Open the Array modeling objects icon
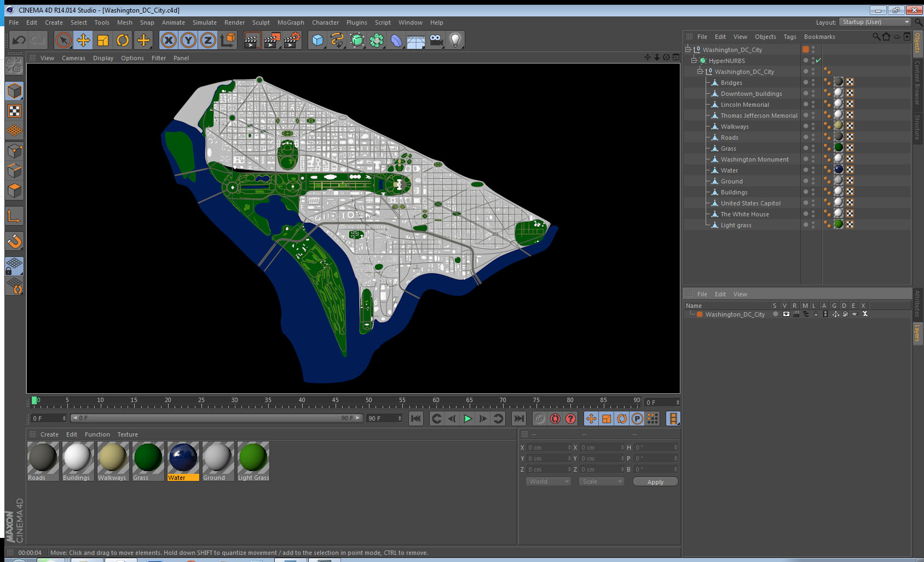The width and height of the screenshot is (924, 562). point(377,40)
